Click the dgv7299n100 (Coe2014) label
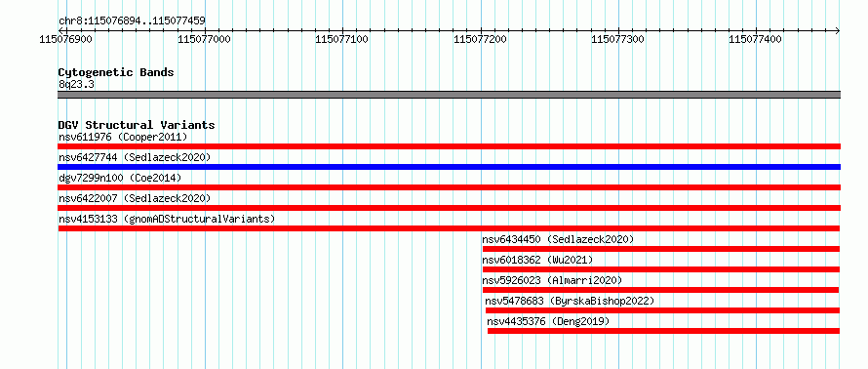 120,178
